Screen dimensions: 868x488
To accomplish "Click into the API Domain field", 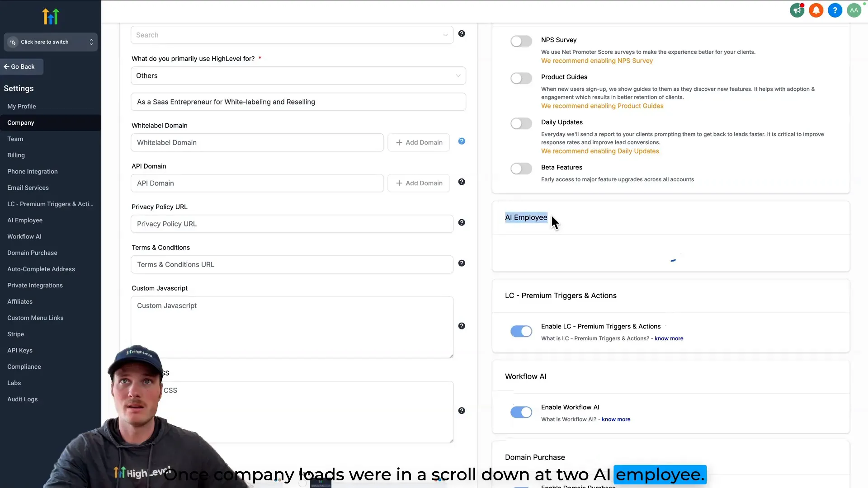I will pyautogui.click(x=257, y=183).
